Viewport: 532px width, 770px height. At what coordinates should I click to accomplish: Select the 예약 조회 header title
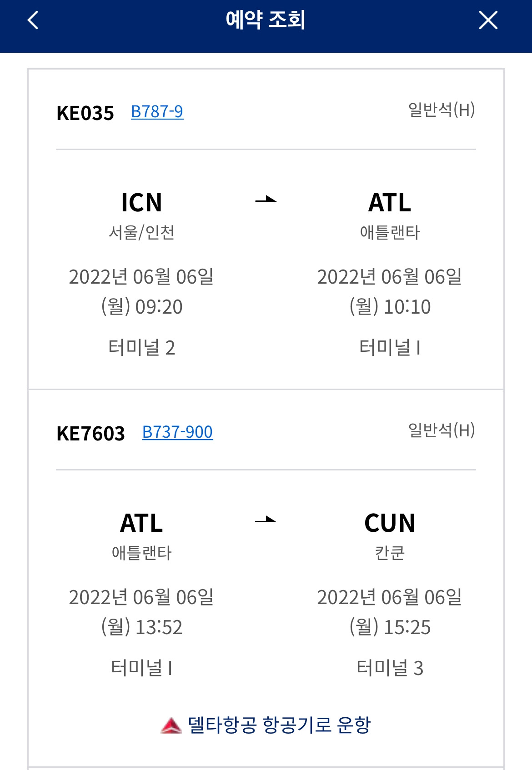pyautogui.click(x=266, y=20)
